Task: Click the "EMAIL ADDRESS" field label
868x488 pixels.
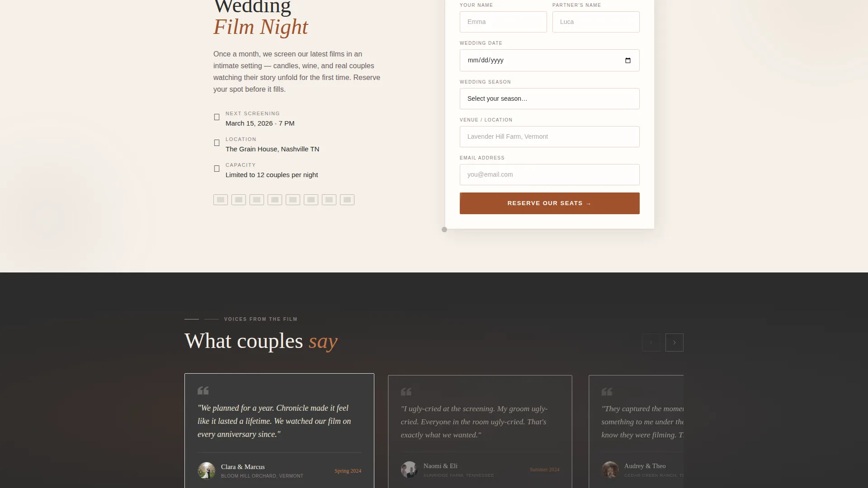Action: 482,158
